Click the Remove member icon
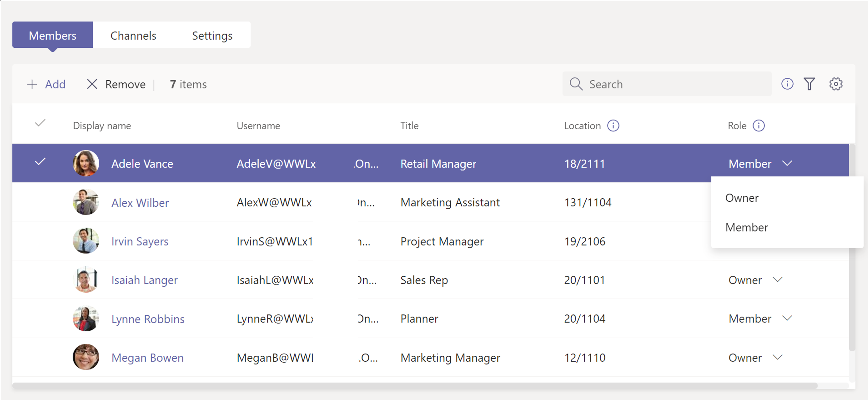The image size is (868, 400). [91, 84]
